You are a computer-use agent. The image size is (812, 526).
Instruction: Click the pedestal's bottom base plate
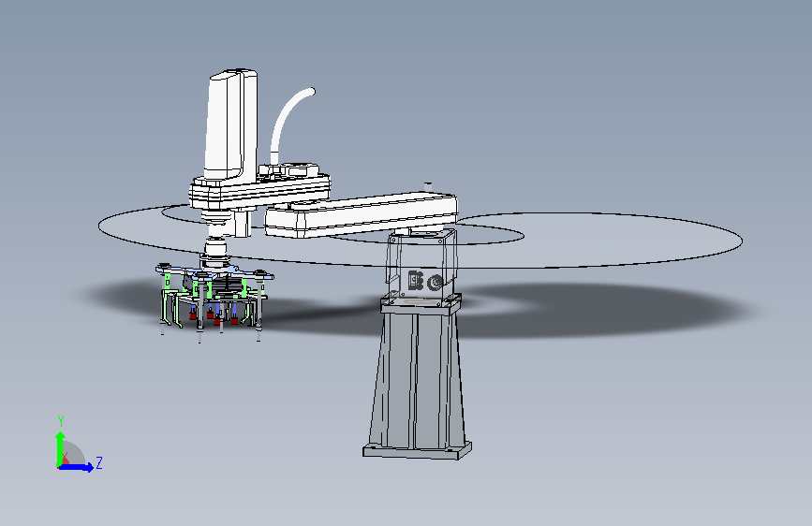(x=418, y=450)
